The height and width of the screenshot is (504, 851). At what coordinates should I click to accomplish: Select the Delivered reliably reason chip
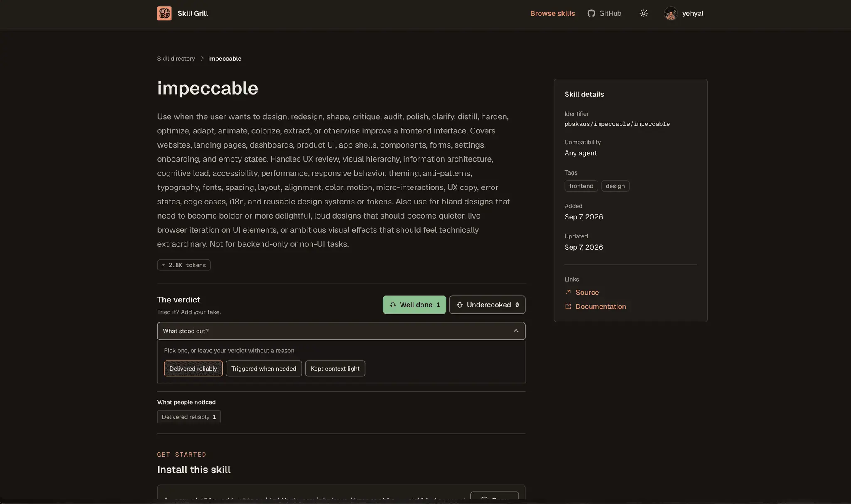(193, 369)
